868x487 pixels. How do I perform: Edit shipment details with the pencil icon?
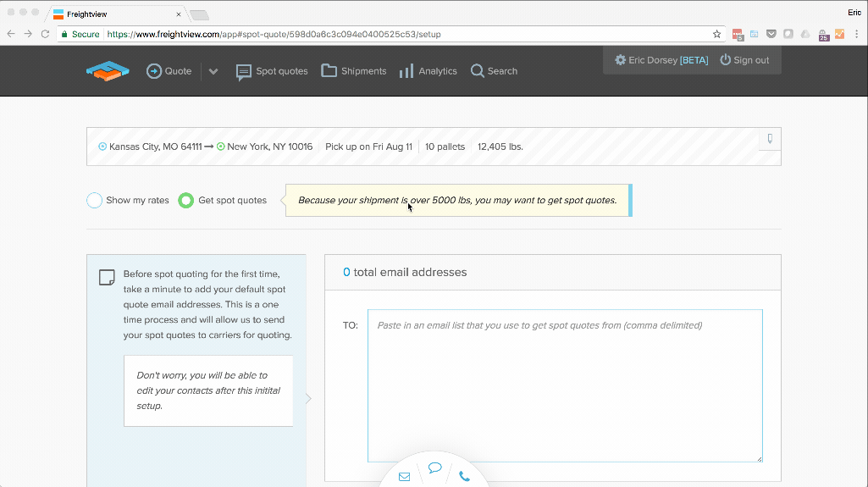point(770,138)
